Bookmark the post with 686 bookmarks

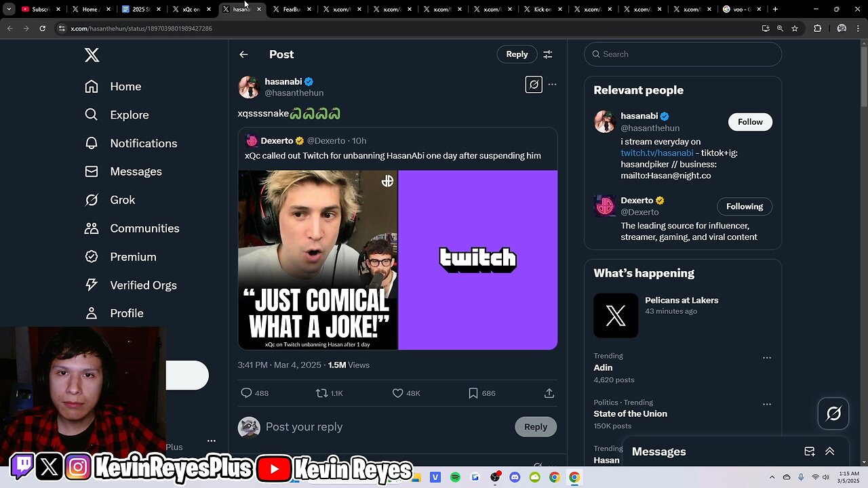[x=473, y=393]
